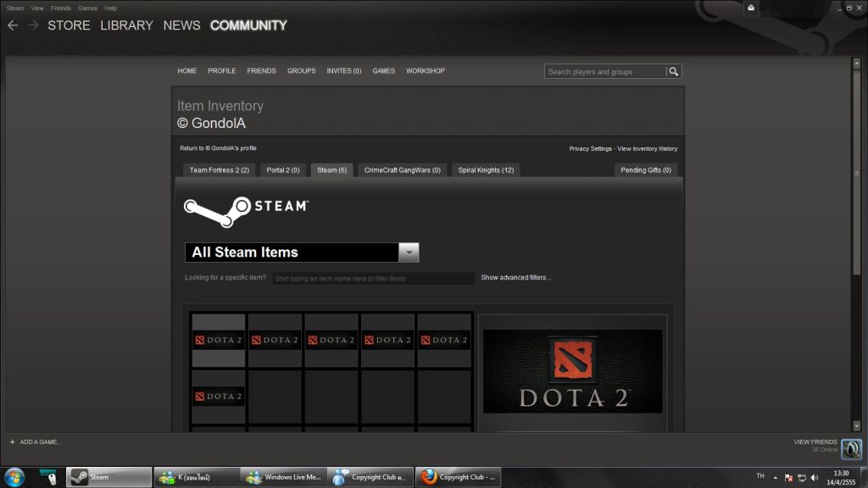
Task: Go back with the left arrow
Action: (13, 25)
